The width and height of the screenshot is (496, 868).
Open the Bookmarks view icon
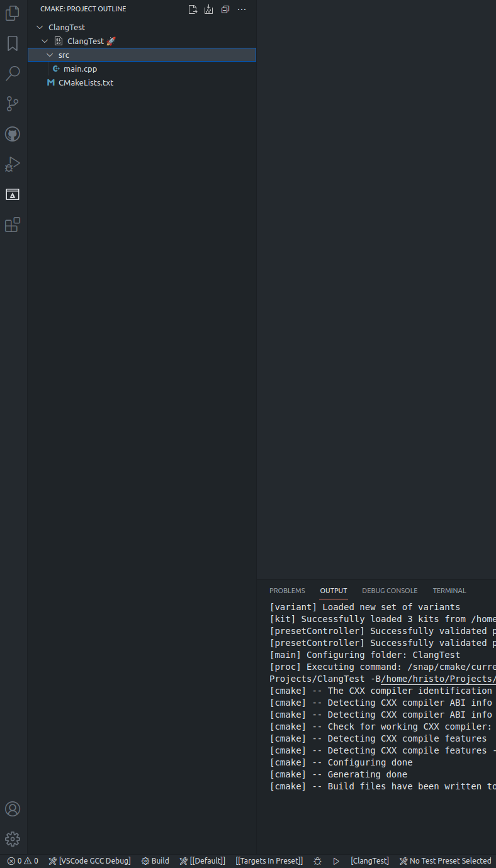point(13,43)
